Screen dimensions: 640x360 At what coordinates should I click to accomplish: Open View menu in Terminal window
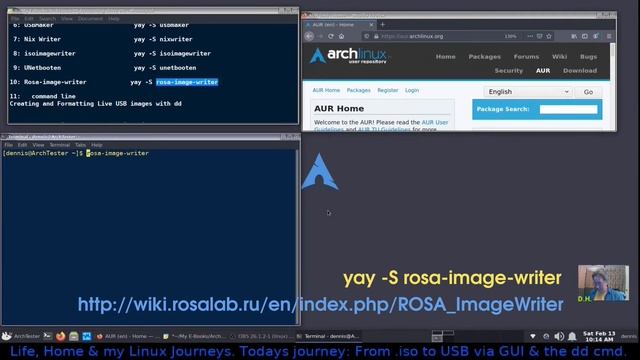(x=38, y=145)
